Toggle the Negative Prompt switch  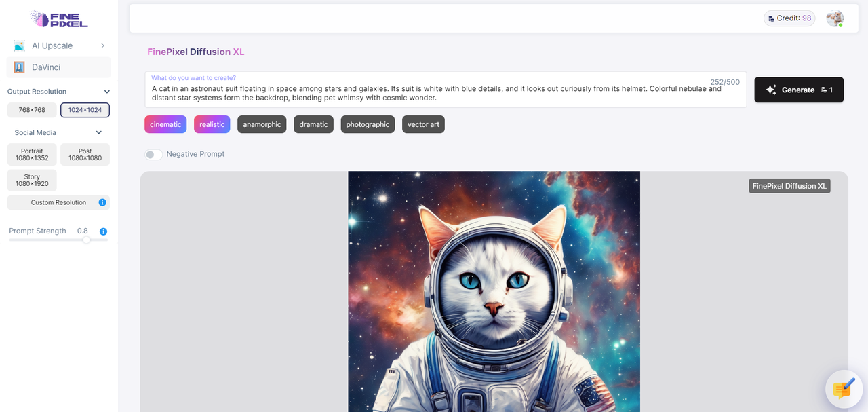tap(153, 154)
